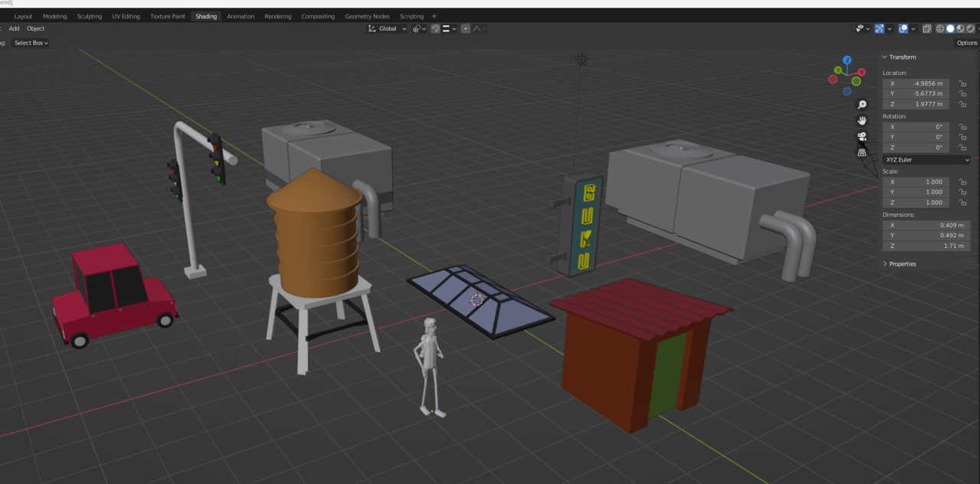Lock Rotation Z value
980x484 pixels.
tap(962, 147)
